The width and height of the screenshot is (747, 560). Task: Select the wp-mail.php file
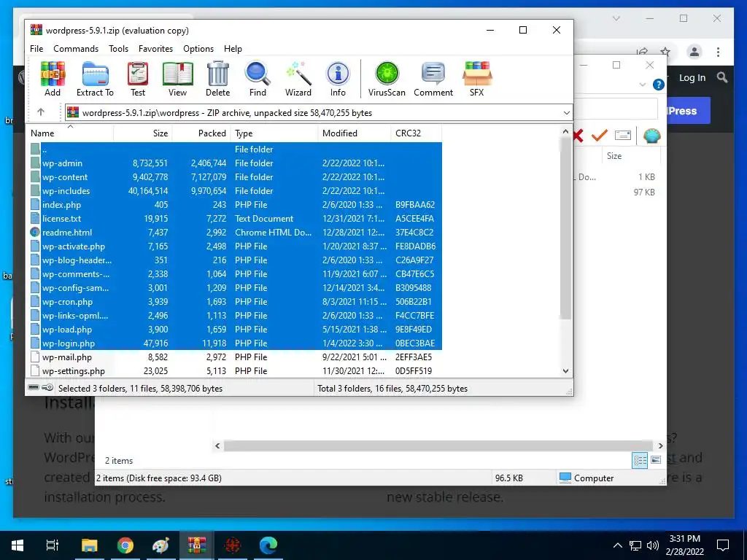pyautogui.click(x=236, y=357)
